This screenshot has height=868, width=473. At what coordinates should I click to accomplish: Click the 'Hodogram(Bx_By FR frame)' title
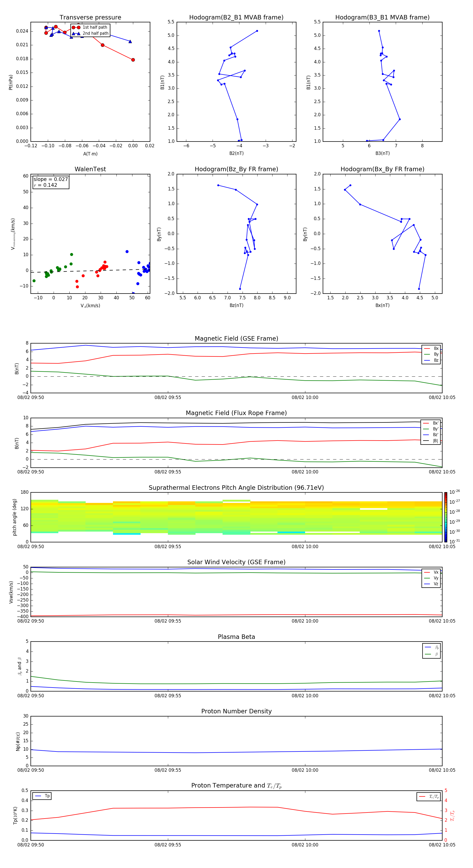click(x=382, y=169)
